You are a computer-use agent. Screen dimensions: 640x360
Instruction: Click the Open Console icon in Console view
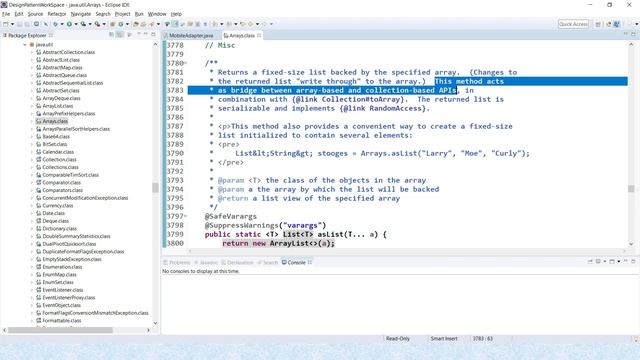[x=612, y=262]
